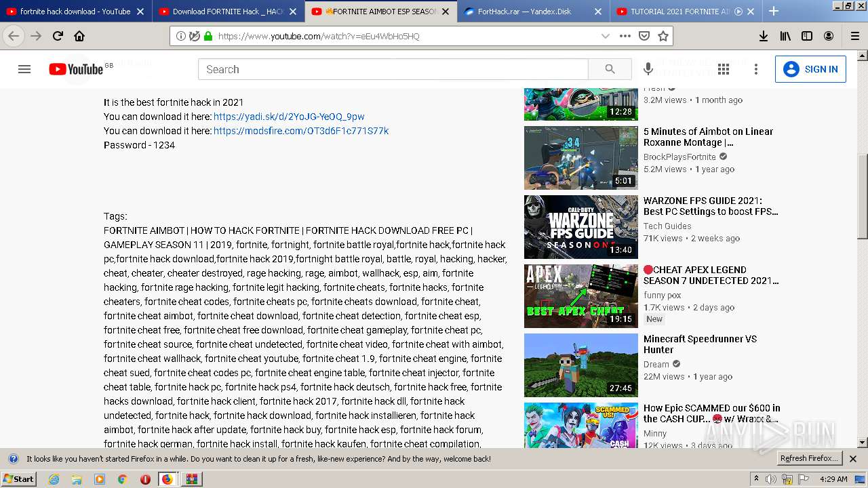Open YouTube guide hamburger menu
This screenshot has width=868, height=488.
(24, 69)
